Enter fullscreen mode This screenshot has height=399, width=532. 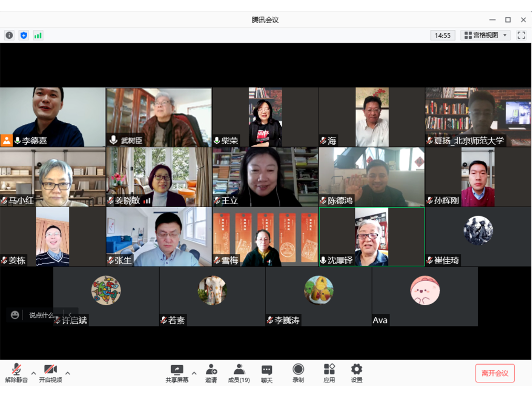[521, 35]
